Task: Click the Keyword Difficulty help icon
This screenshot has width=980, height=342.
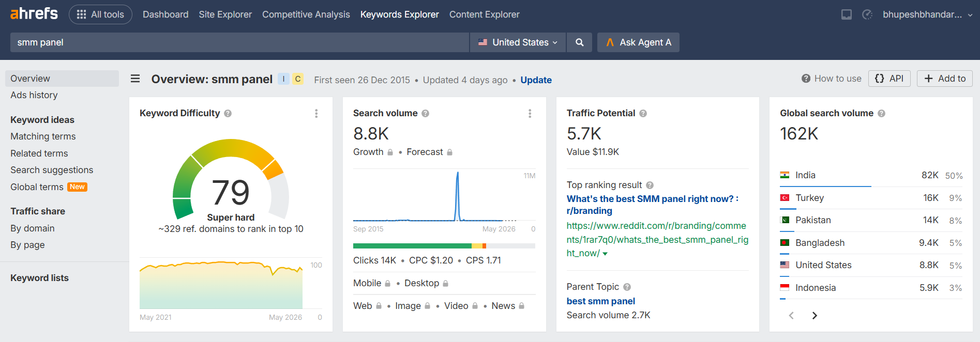Action: coord(228,113)
